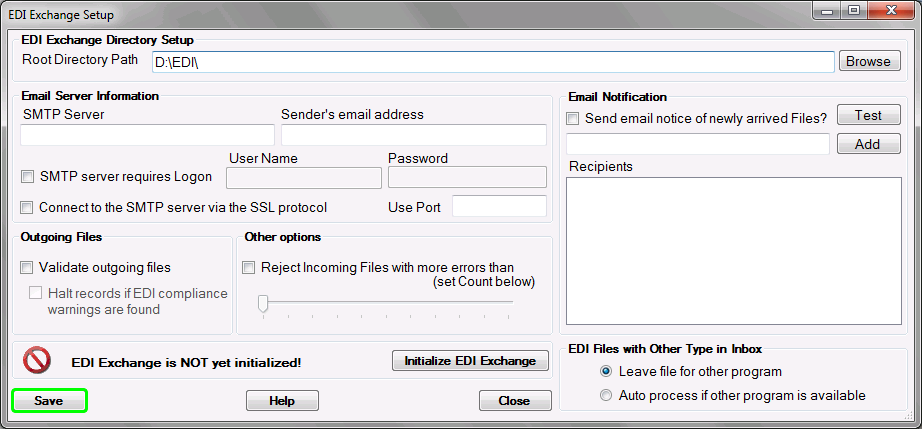Click the Root Directory Path field
This screenshot has height=429, width=922.
(492, 62)
